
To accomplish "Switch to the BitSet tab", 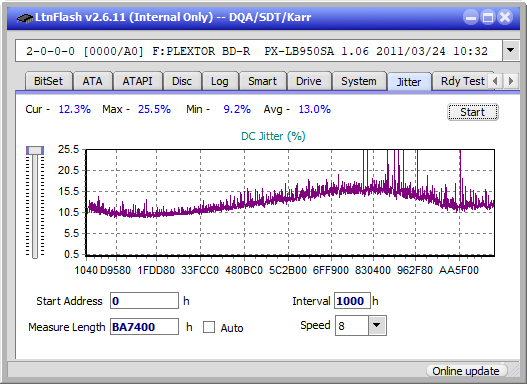I will (48, 81).
